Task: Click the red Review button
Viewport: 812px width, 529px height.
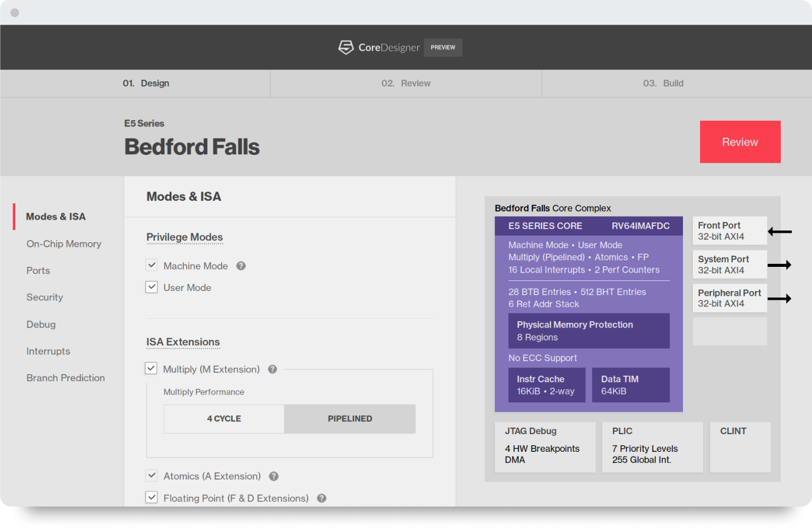Action: (740, 142)
